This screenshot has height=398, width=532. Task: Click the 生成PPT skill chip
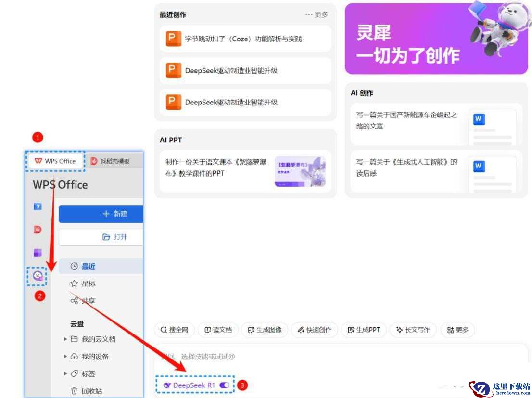(364, 330)
